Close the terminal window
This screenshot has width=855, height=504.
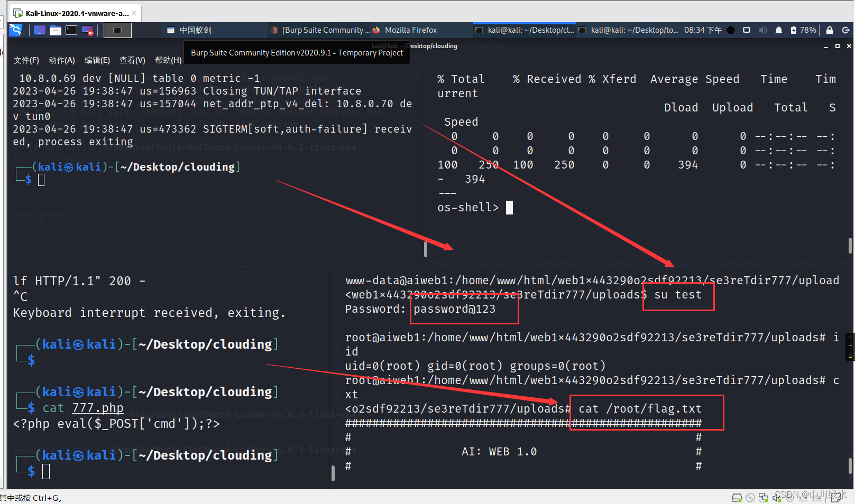pos(849,46)
